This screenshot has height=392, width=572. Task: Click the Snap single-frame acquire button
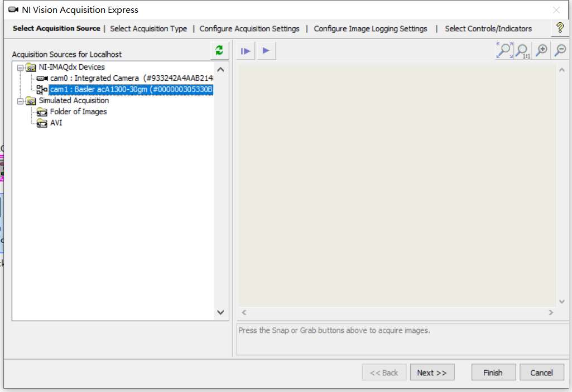pos(246,51)
